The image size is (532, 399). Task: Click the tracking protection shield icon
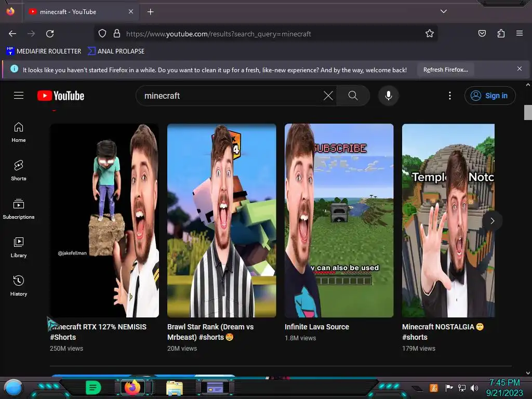(102, 34)
